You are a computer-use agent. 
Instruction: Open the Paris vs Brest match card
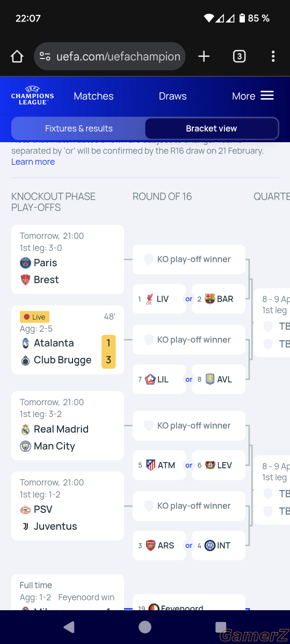pyautogui.click(x=68, y=259)
